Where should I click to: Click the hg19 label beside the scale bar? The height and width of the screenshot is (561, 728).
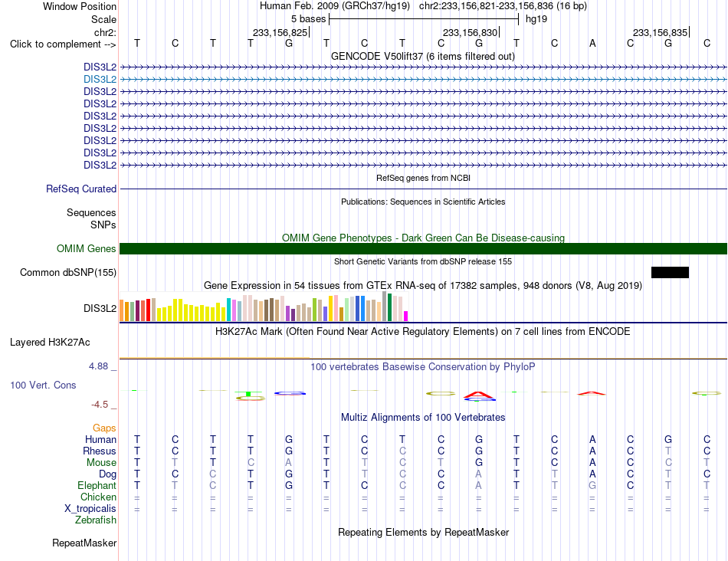(x=536, y=19)
